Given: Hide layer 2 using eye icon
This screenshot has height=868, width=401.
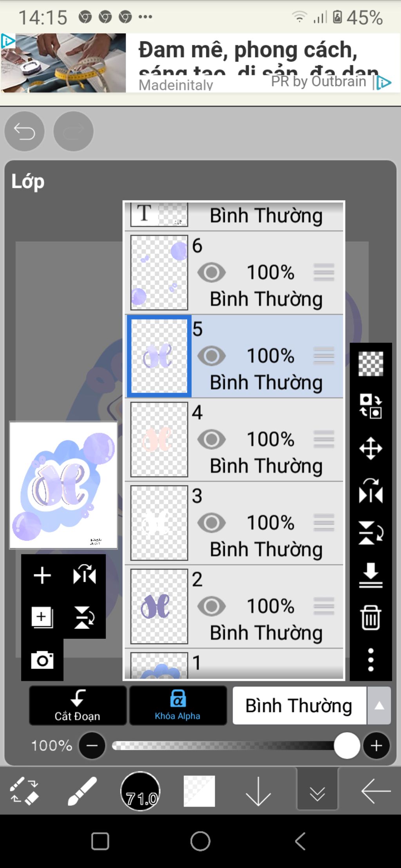Looking at the screenshot, I should coord(211,606).
